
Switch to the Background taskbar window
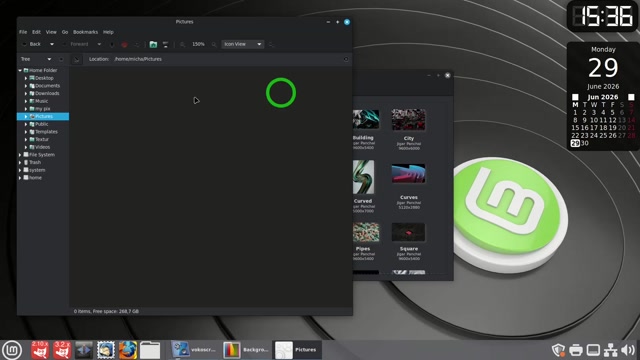click(x=246, y=350)
